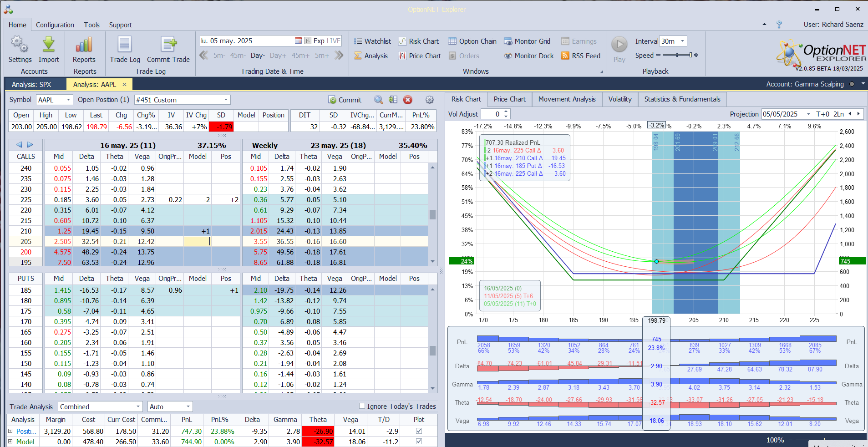Viewport: 868px width, 447px height.
Task: Click the 2Ln projection lines button
Action: coord(839,114)
